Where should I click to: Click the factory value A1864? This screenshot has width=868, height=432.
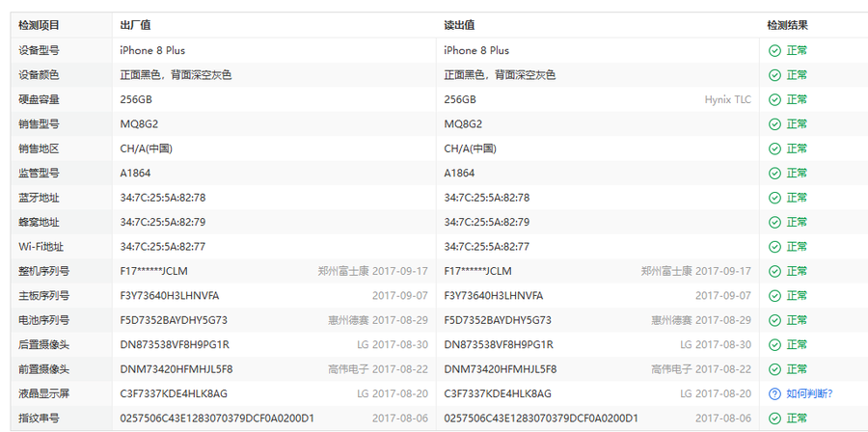tap(135, 174)
